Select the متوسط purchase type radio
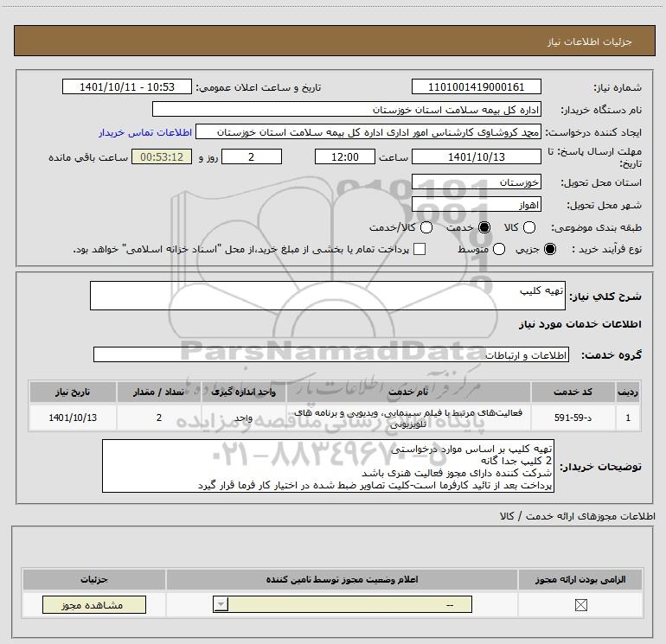 click(x=499, y=249)
